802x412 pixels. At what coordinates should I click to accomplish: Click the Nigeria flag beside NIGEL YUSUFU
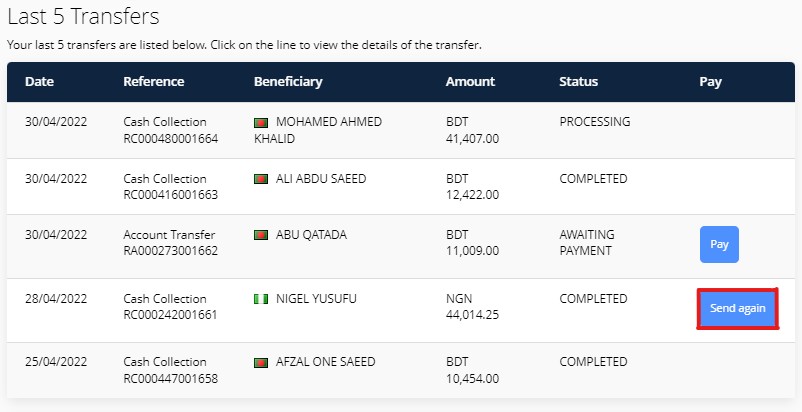pyautogui.click(x=261, y=299)
